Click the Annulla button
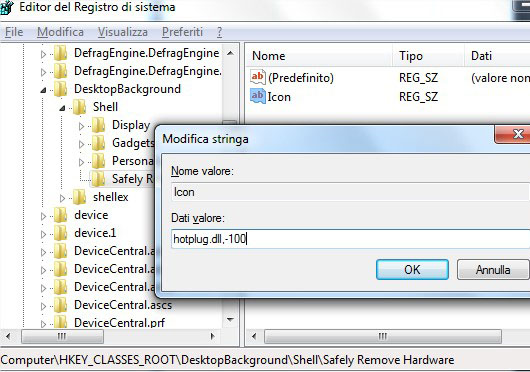The image size is (530, 372). [493, 270]
